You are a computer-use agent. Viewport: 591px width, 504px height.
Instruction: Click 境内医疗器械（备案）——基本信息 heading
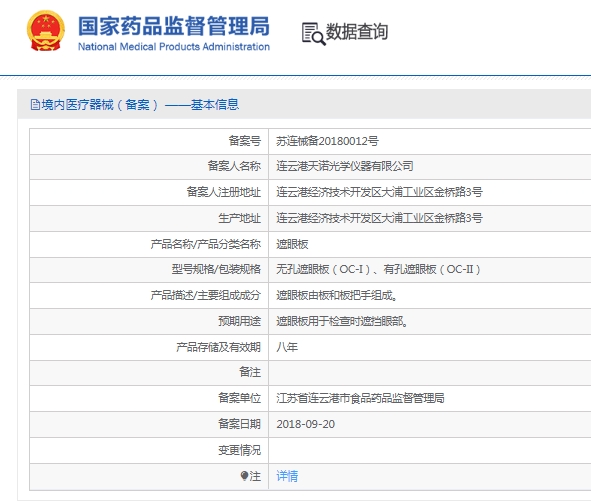pyautogui.click(x=140, y=104)
